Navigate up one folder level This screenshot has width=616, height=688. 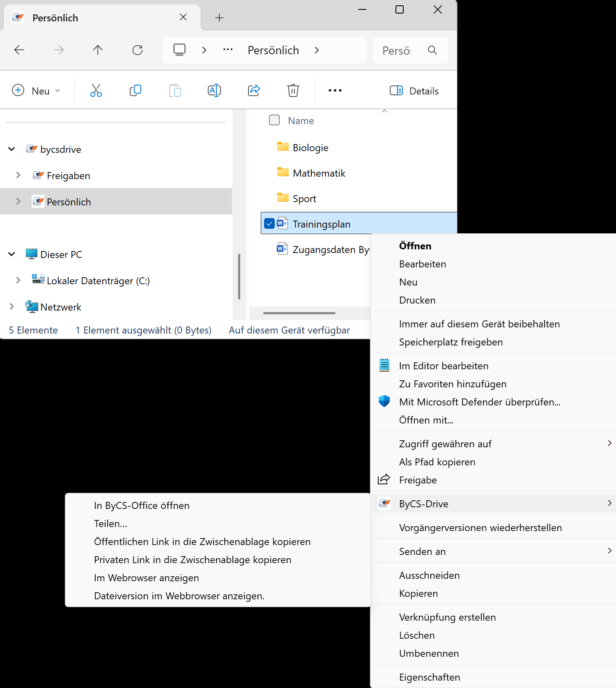coord(98,50)
